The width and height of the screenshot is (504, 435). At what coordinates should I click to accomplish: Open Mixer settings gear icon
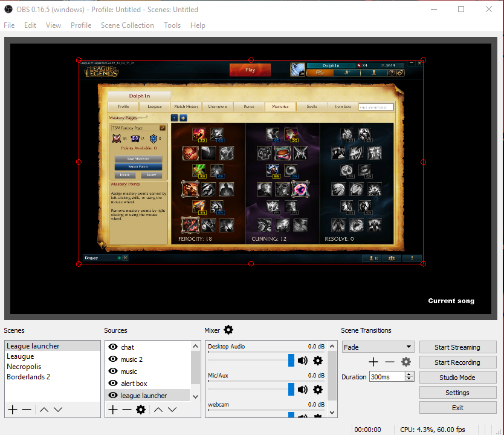[x=228, y=330]
